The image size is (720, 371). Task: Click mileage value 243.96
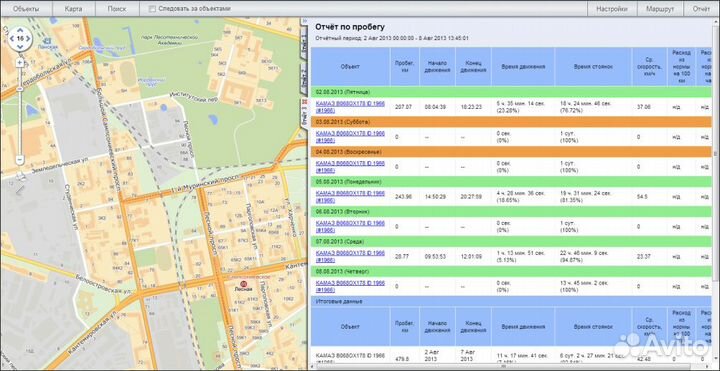(403, 197)
